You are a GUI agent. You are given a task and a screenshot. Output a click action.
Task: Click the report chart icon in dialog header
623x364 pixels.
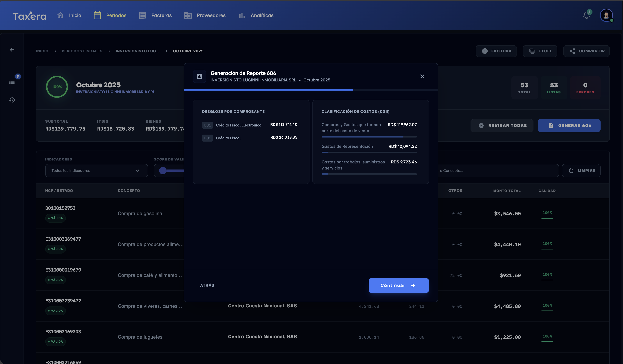200,76
